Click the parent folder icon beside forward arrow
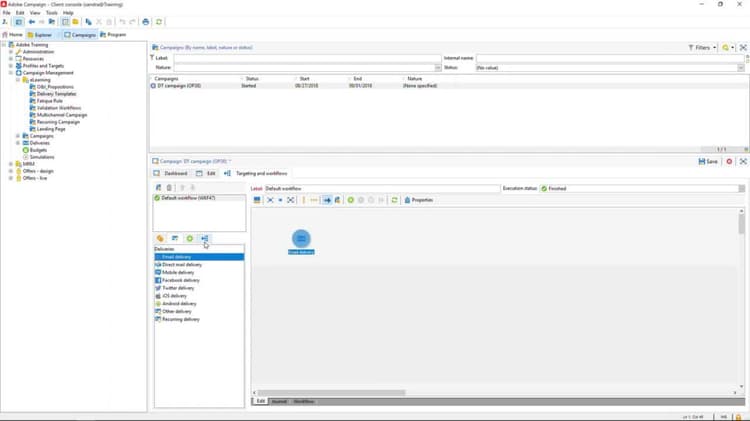This screenshot has height=421, width=750. [x=52, y=22]
